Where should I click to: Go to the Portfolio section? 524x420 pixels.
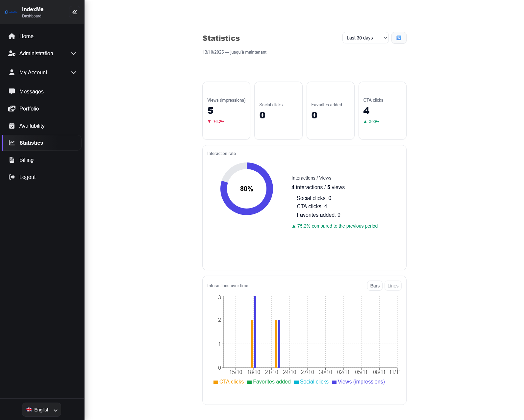41,109
